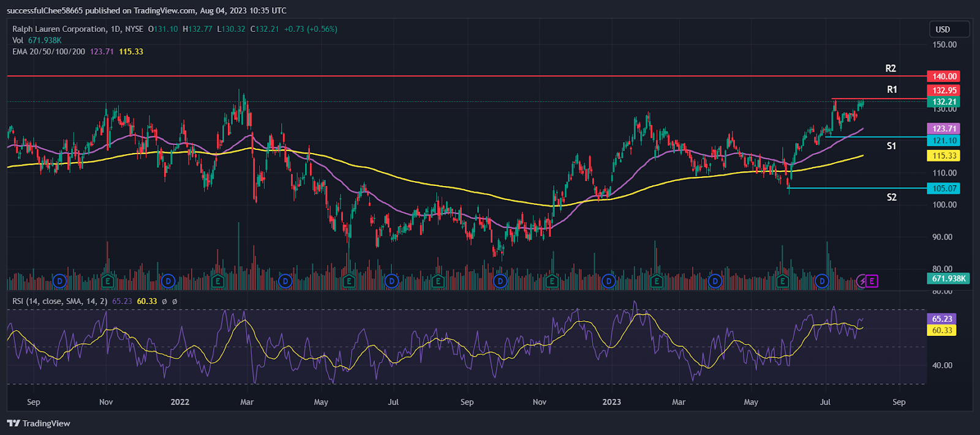Click the earnings E marker after November 2022
Viewport: 980px width, 435px height.
coord(552,281)
